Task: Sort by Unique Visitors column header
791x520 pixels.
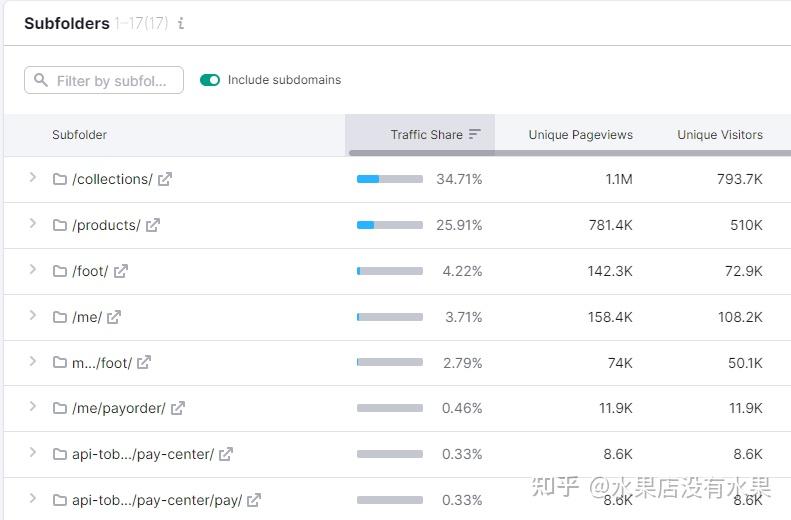Action: pos(719,135)
